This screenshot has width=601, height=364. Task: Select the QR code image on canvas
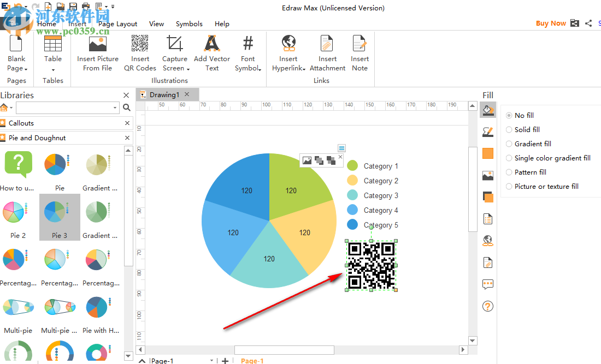371,265
